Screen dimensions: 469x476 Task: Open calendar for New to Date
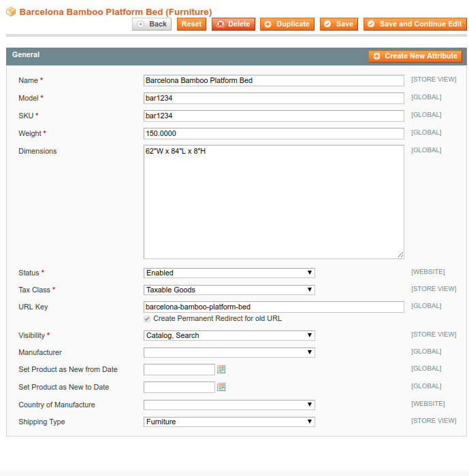[221, 388]
